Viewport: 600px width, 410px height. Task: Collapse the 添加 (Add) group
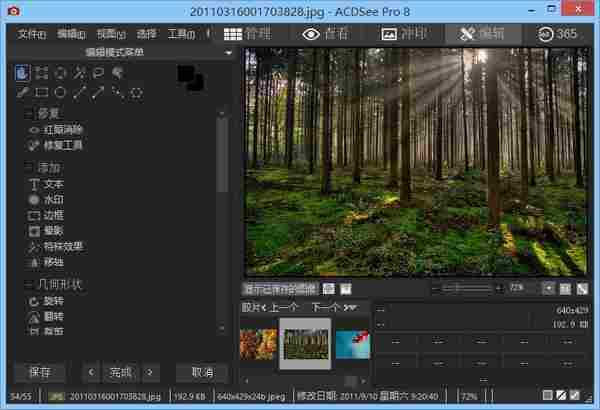tap(27, 168)
